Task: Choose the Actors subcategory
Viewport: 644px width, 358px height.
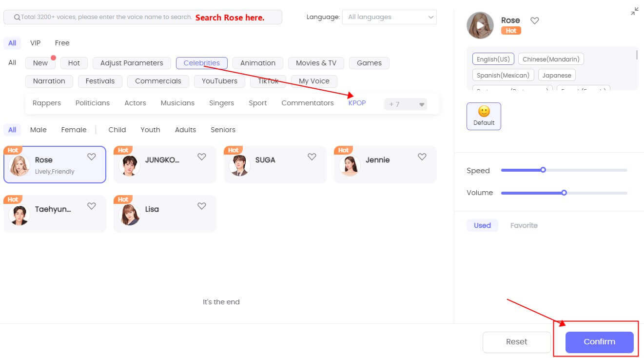Action: pyautogui.click(x=135, y=103)
